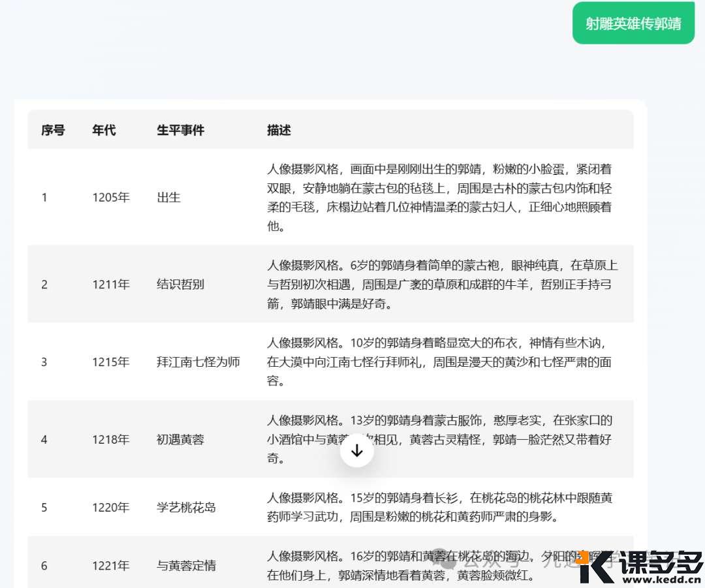Click the description text for 出生 row
The width and height of the screenshot is (705, 588).
tap(441, 197)
